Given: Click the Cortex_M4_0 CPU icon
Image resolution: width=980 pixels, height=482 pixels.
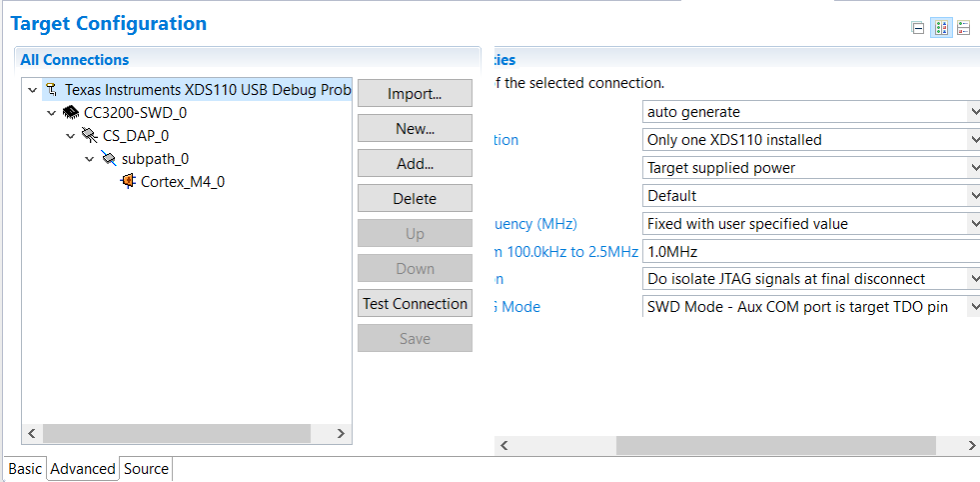Looking at the screenshot, I should pyautogui.click(x=128, y=182).
